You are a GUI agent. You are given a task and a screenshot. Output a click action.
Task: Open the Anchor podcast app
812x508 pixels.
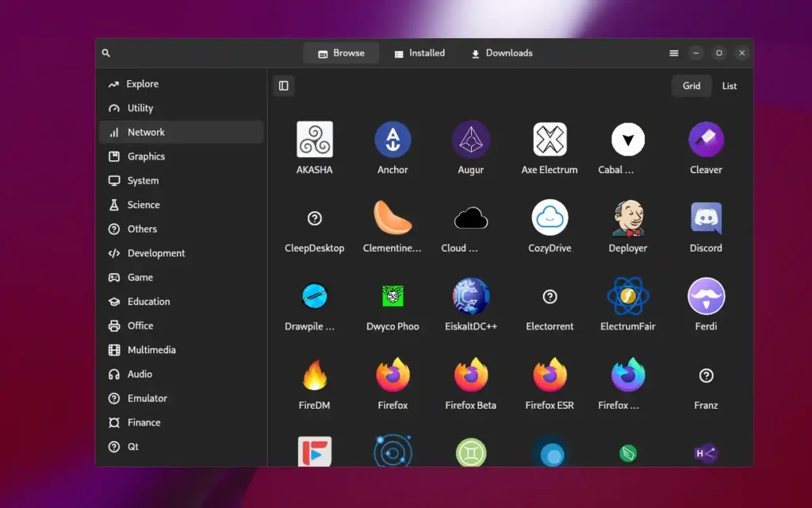point(393,140)
